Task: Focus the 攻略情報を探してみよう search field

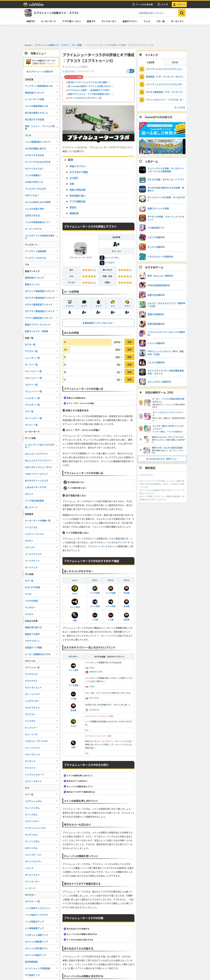Action: (157, 13)
